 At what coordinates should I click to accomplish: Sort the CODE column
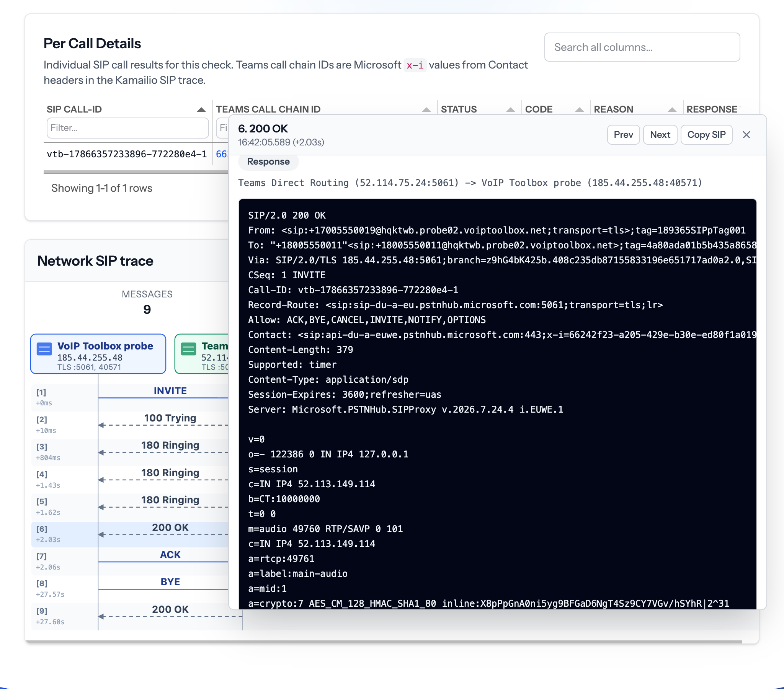coord(579,109)
